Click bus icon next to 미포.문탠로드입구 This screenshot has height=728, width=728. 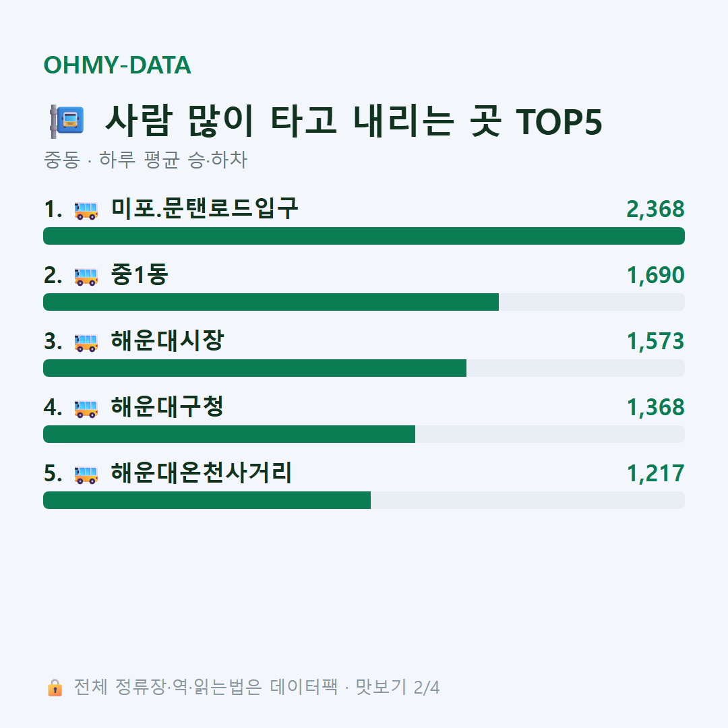(86, 210)
